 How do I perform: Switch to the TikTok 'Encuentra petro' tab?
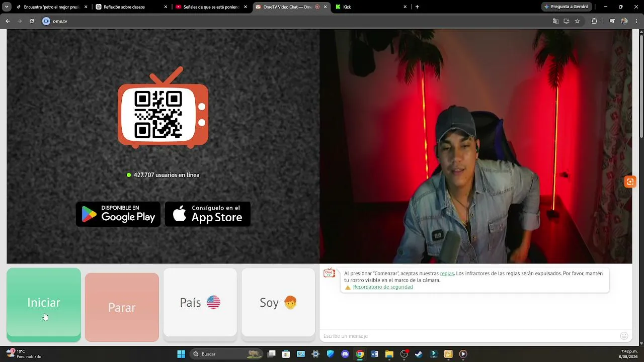point(52,7)
